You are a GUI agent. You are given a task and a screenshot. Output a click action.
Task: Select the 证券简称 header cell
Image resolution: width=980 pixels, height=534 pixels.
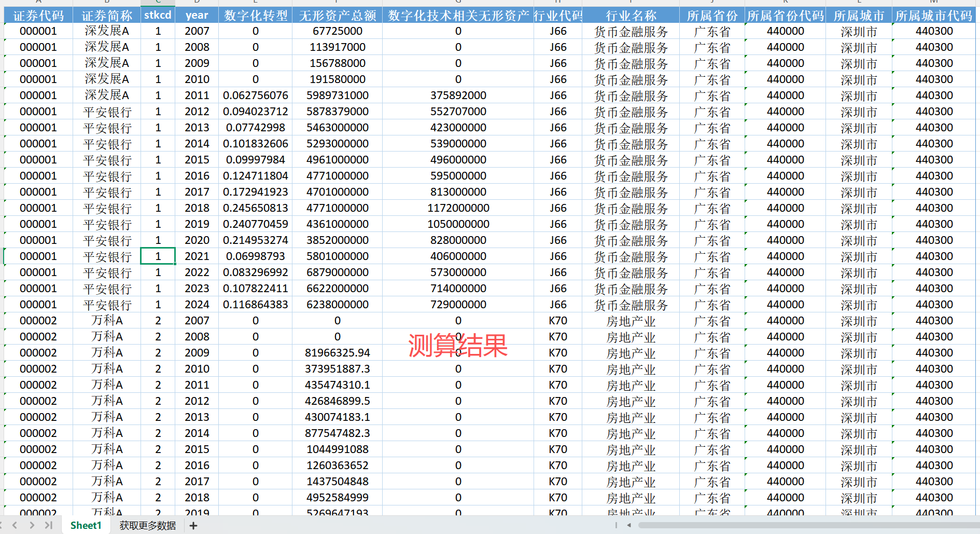pyautogui.click(x=107, y=16)
